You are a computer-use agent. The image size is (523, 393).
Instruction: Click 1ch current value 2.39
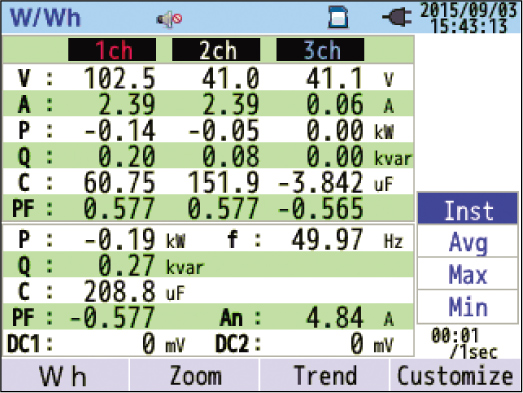[127, 104]
